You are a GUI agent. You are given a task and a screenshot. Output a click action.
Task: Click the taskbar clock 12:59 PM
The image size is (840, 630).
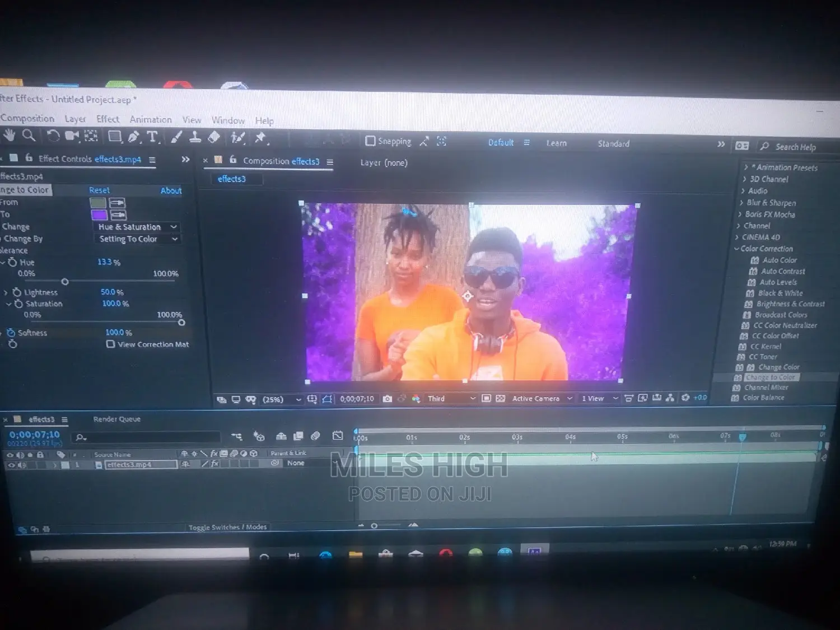pos(782,544)
